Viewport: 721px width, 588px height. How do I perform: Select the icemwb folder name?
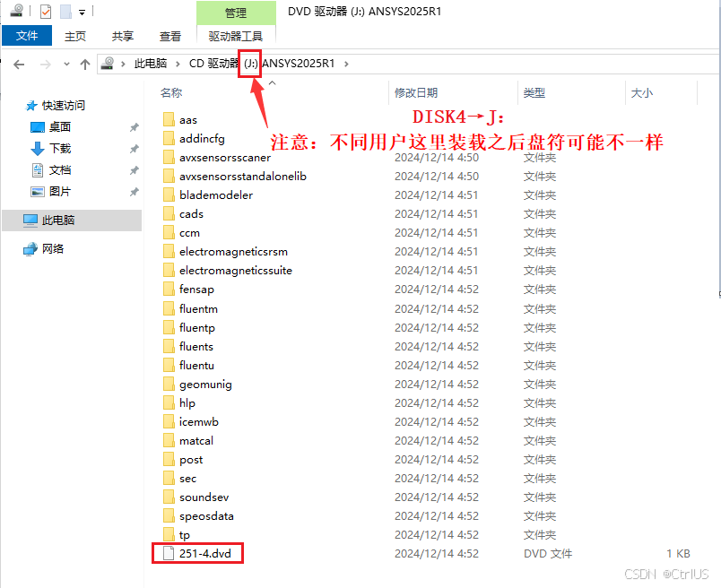(199, 421)
